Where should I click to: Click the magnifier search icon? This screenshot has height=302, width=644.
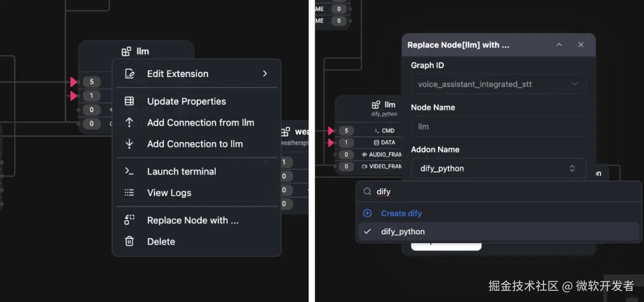coord(367,191)
